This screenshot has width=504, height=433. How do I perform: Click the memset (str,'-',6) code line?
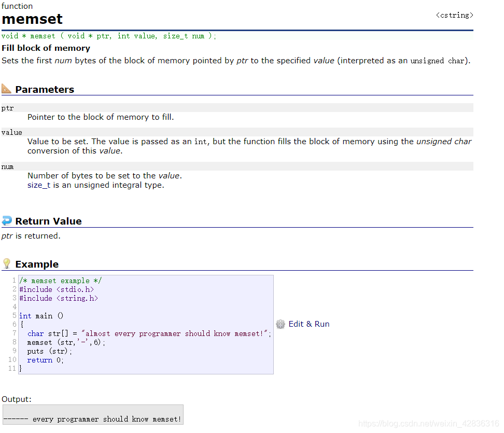coord(66,342)
